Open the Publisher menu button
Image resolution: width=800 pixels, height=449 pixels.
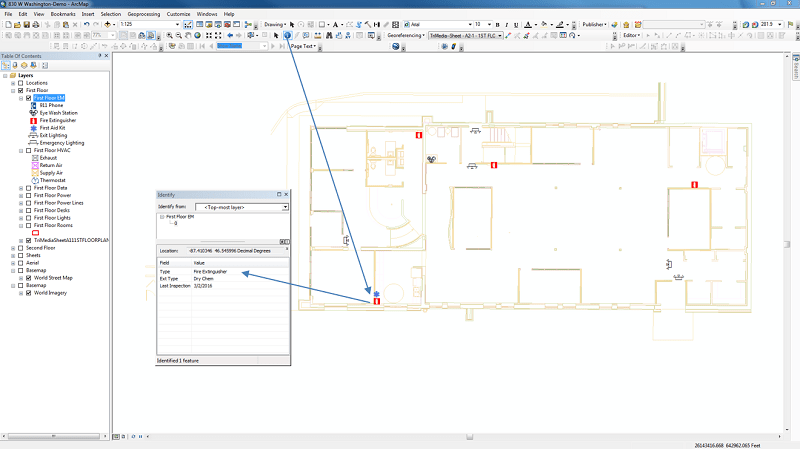click(594, 24)
